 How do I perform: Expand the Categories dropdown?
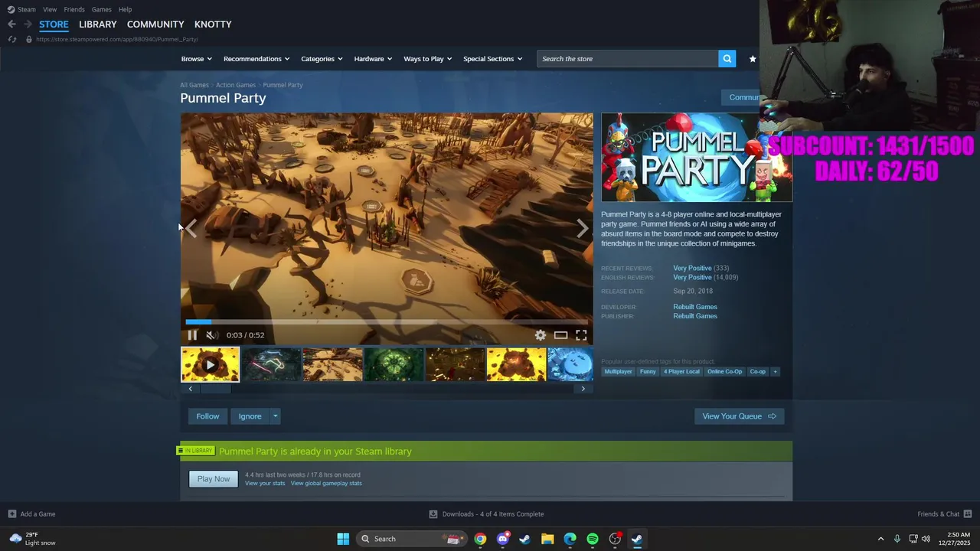pos(322,59)
